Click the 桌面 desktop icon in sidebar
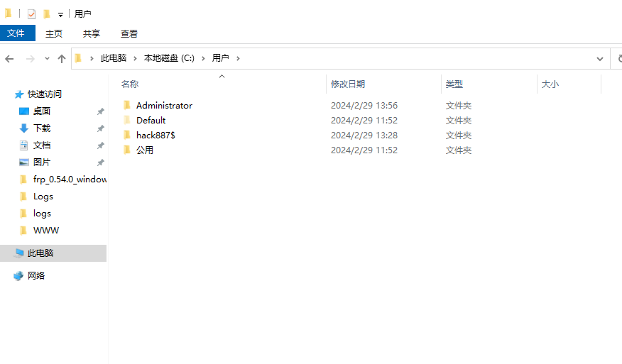The width and height of the screenshot is (622, 364). tap(24, 111)
